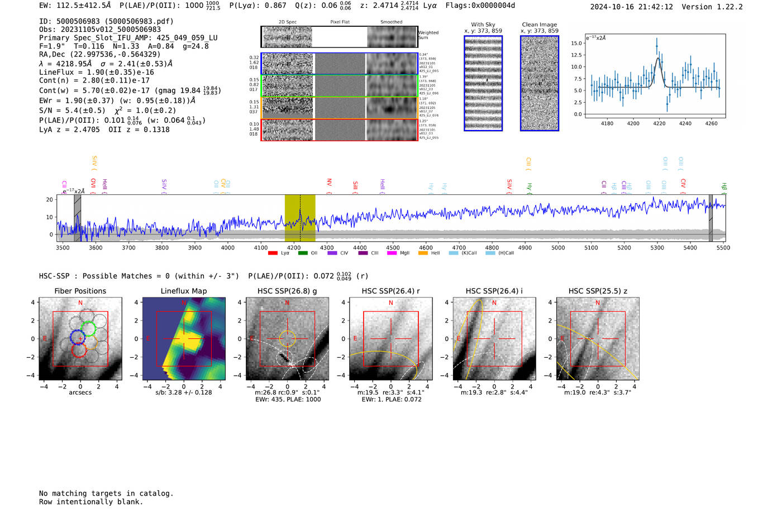Click the green Hβ marker at spectrum's right edge
The height and width of the screenshot is (532, 782).
(724, 188)
